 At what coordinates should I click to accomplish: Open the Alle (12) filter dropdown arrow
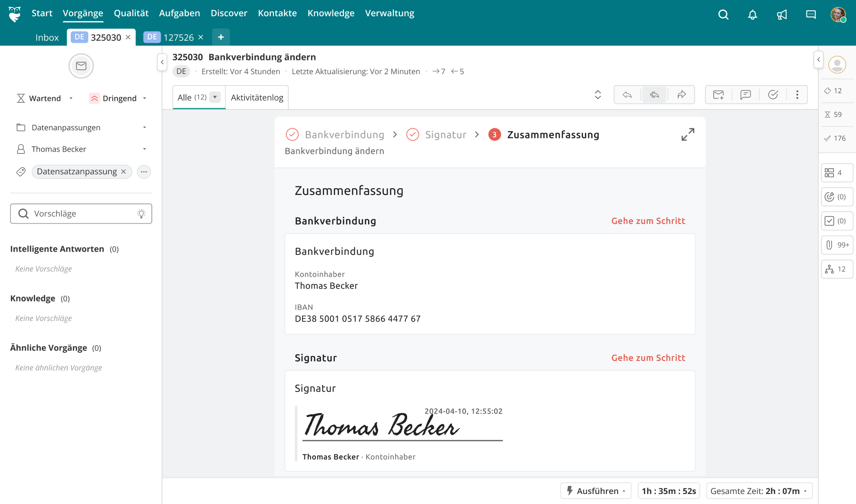click(x=215, y=97)
